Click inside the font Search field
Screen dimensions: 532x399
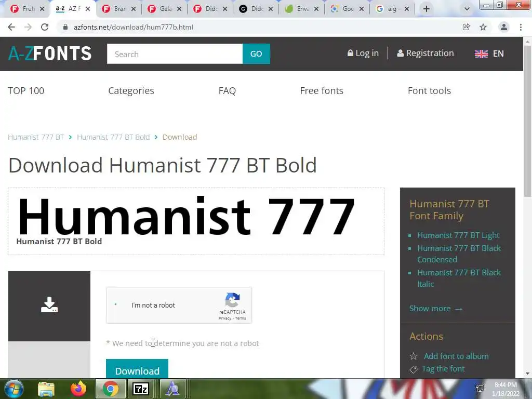[x=175, y=54]
